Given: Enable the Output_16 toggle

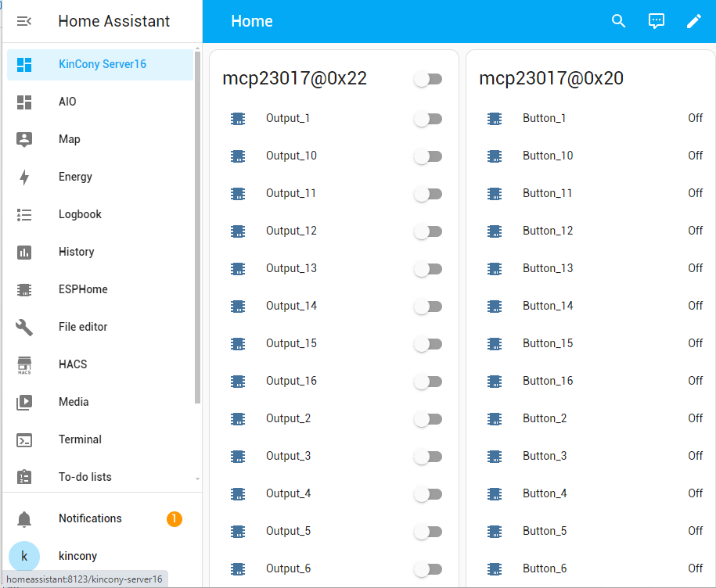Looking at the screenshot, I should point(428,382).
